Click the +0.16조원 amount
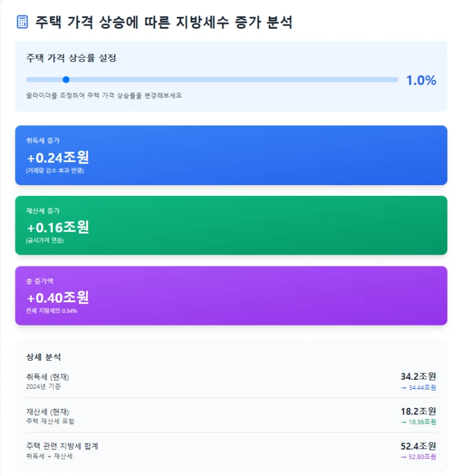The image size is (462, 476). click(58, 228)
